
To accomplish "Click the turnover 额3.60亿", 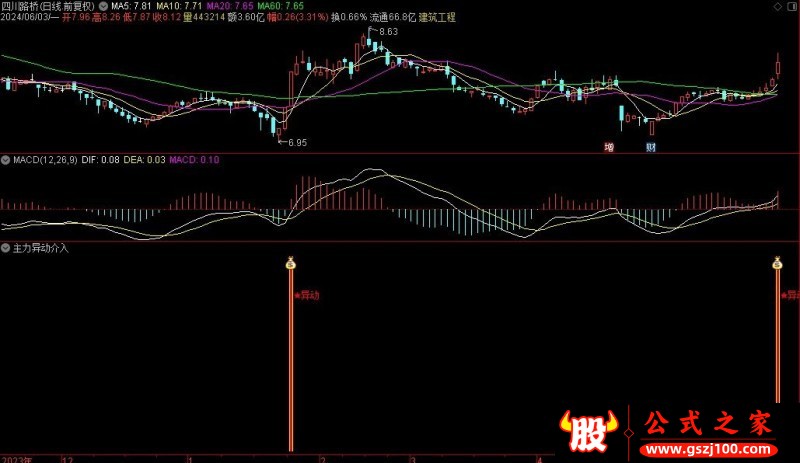I will 246,17.
